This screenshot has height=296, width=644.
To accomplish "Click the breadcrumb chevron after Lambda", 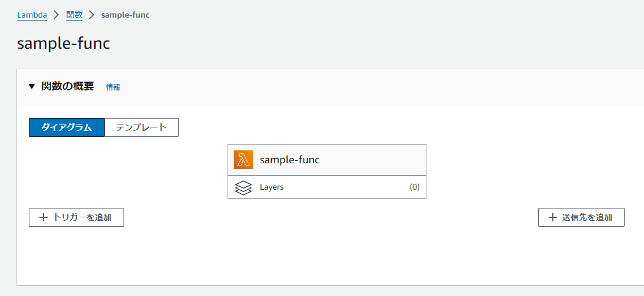I will tap(56, 15).
